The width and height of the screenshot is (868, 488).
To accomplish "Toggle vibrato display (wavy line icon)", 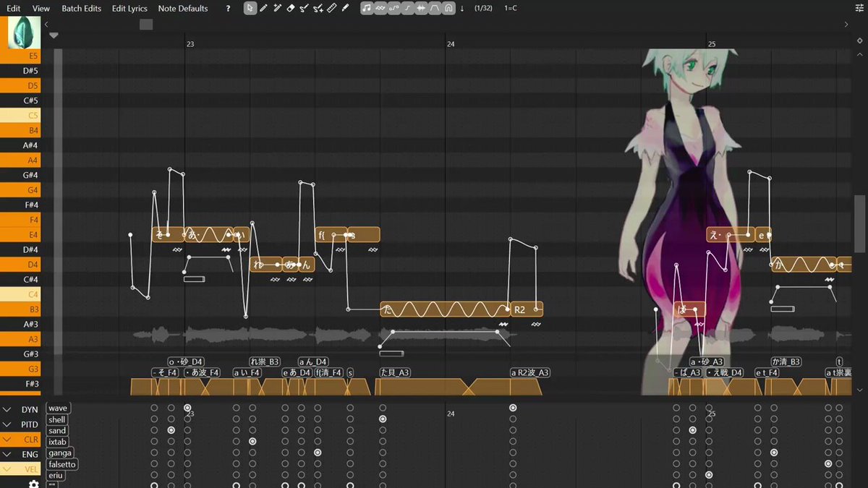I will [380, 8].
